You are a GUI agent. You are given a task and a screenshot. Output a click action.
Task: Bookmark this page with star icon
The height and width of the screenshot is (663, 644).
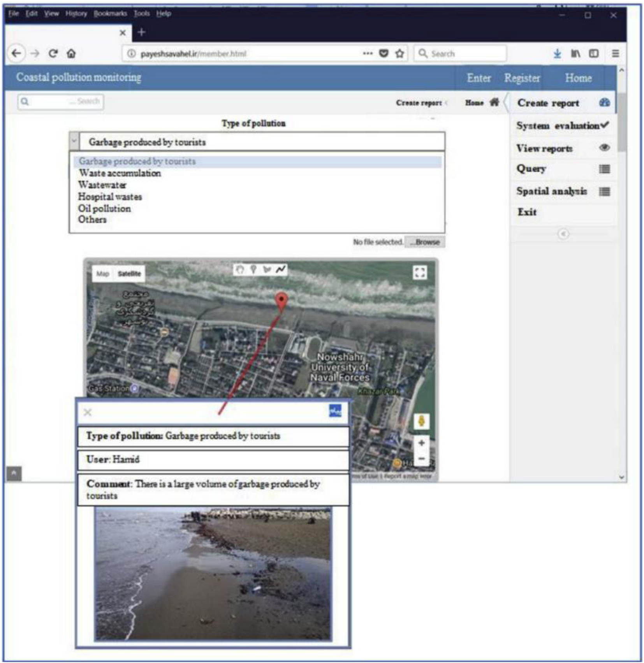(x=399, y=54)
